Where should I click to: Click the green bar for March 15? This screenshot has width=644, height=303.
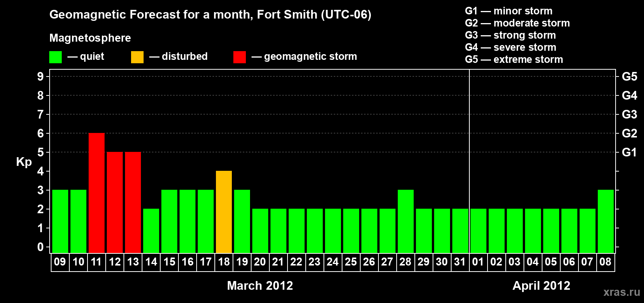(x=169, y=222)
